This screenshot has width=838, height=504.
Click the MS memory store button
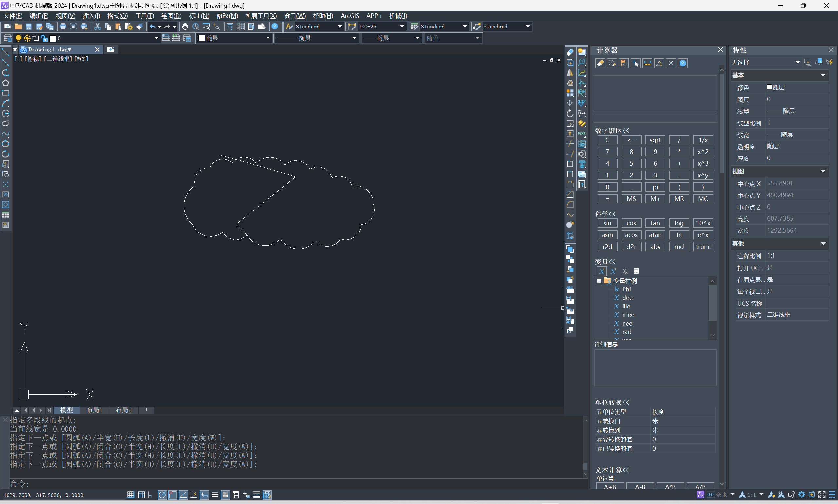[x=631, y=199]
